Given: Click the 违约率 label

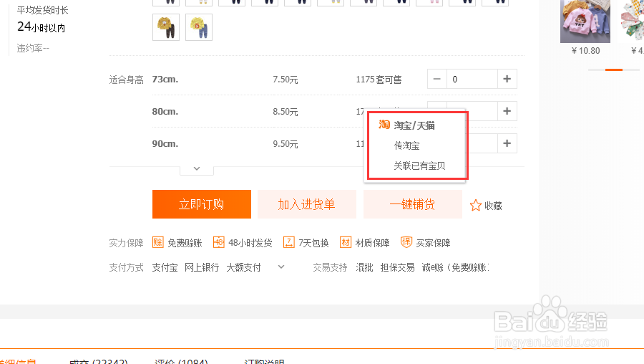Looking at the screenshot, I should click(33, 48).
